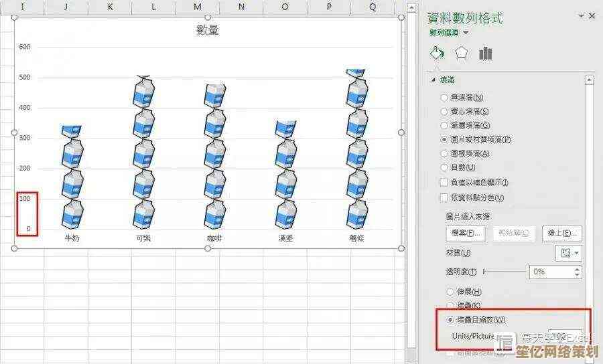Image resolution: width=603 pixels, height=364 pixels.
Task: Open the 材質 texture picker dropdown
Action: (x=569, y=253)
